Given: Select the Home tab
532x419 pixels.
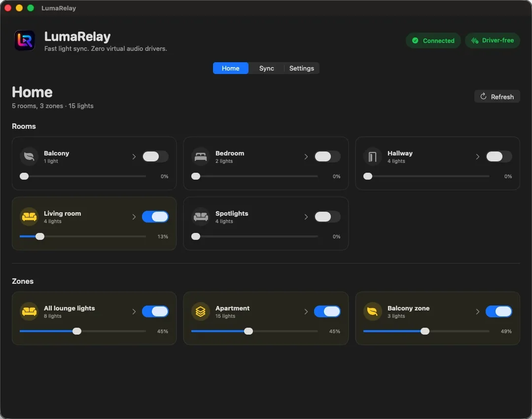Looking at the screenshot, I should click(231, 68).
